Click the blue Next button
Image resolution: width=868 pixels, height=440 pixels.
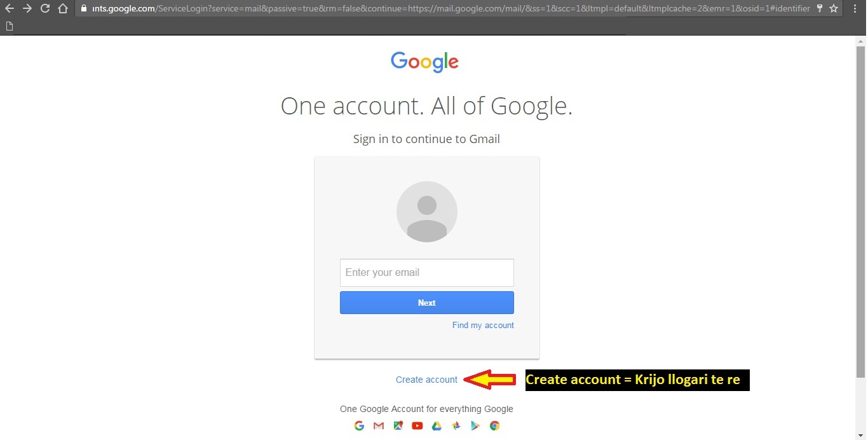[x=427, y=303]
